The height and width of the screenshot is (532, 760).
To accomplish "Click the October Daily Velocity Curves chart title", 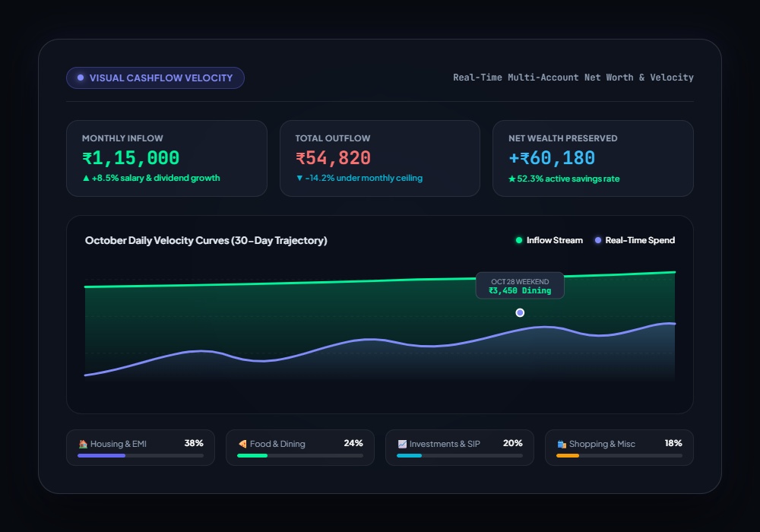I will (206, 240).
